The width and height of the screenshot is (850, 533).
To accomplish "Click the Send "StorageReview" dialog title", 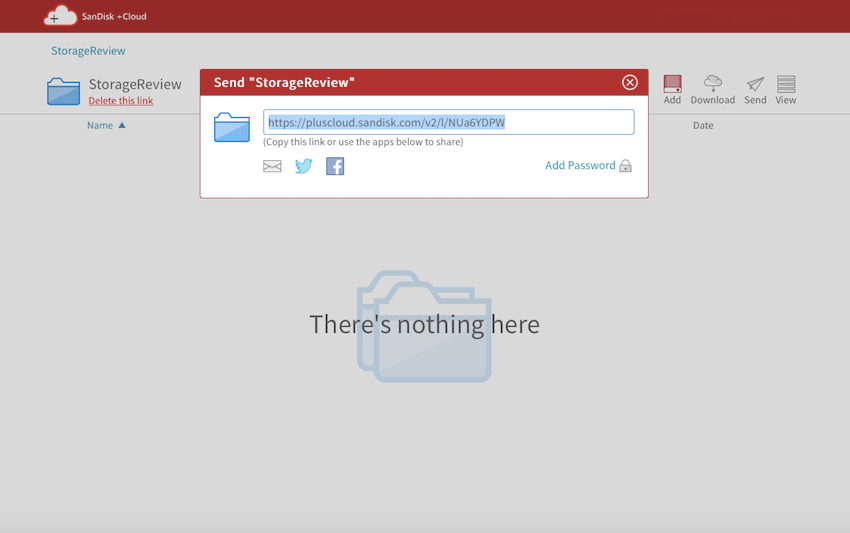I will [284, 82].
